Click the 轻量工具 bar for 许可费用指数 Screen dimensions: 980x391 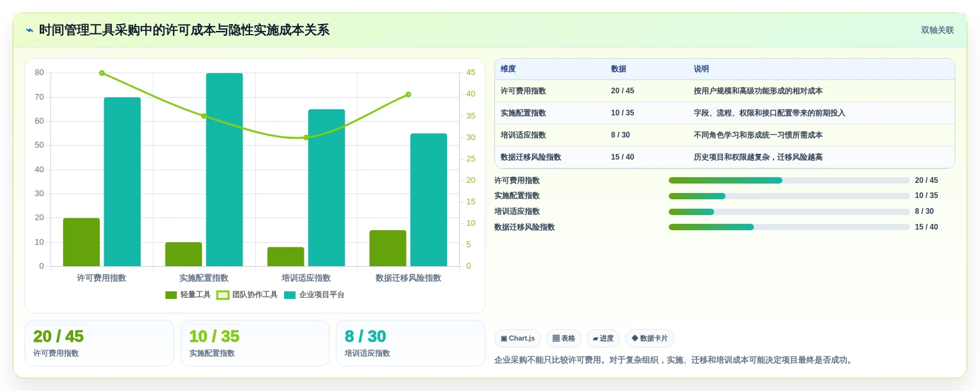[x=81, y=242]
